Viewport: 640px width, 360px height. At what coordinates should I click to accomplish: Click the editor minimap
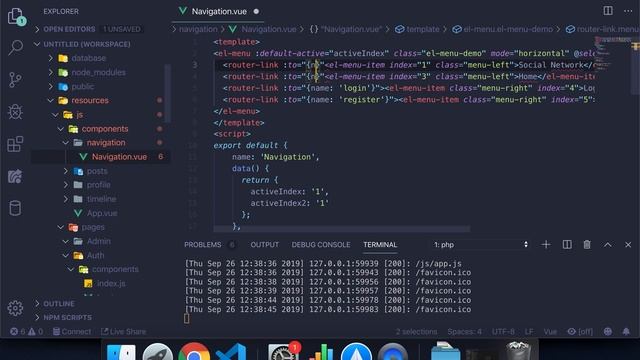point(613,53)
